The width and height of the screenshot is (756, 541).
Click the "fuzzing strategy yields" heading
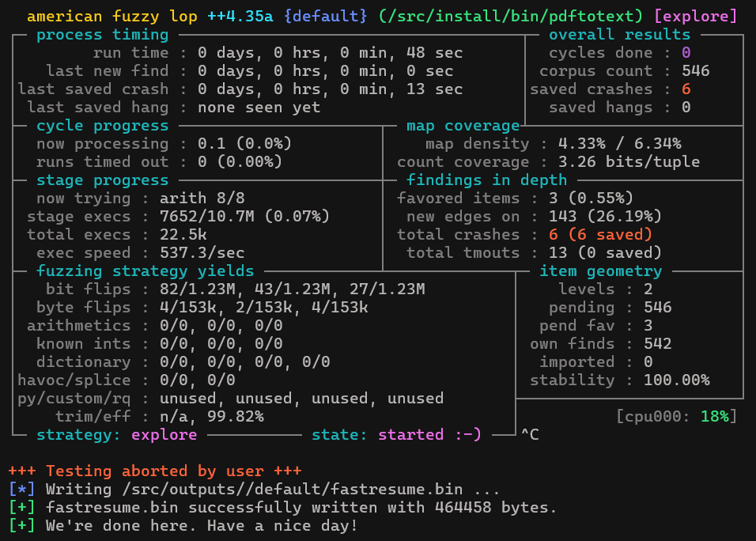[145, 271]
